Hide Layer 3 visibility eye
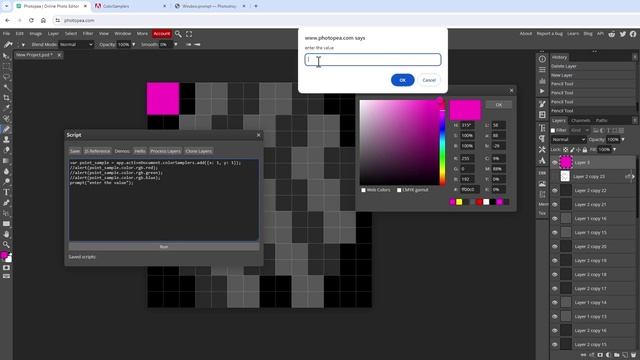Image resolution: width=640 pixels, height=360 pixels. (x=555, y=162)
